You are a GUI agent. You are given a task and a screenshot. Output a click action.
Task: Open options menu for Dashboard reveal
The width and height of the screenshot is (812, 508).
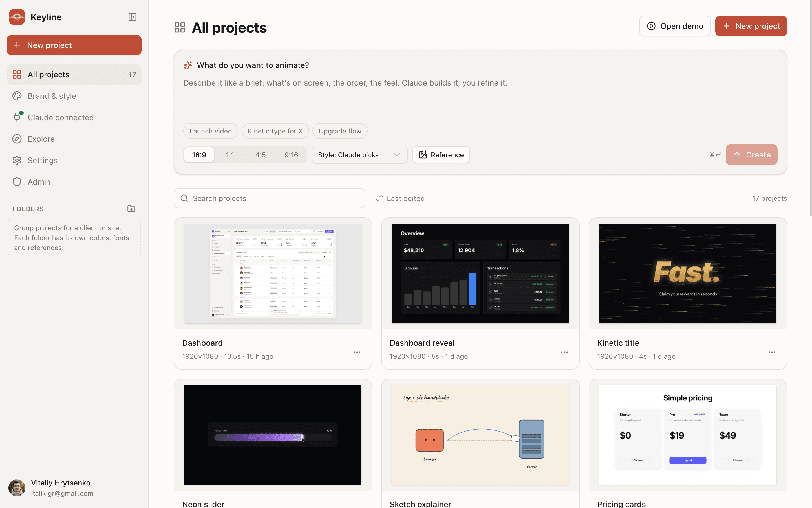[564, 352]
